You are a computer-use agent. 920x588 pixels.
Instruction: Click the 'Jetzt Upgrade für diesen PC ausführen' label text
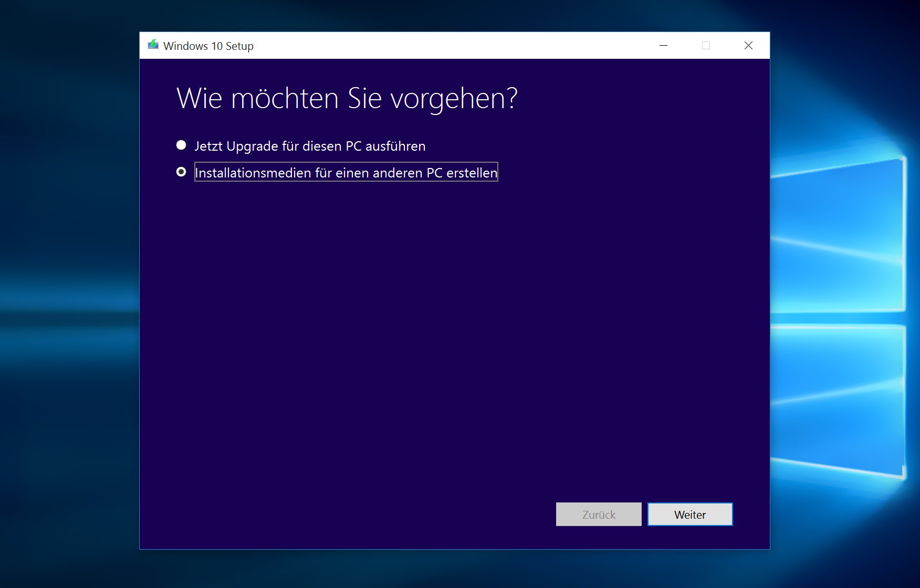coord(310,146)
